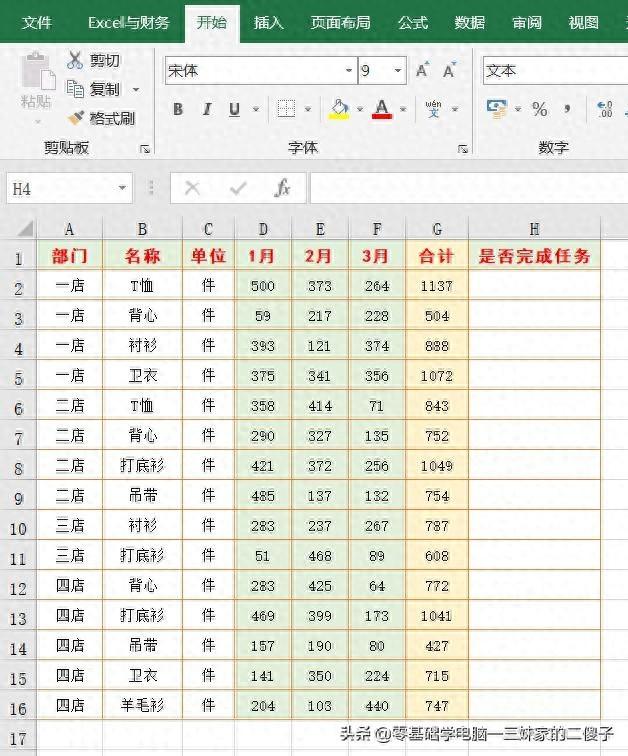Click the increase decimal icon
This screenshot has height=756, width=628.
(x=604, y=109)
